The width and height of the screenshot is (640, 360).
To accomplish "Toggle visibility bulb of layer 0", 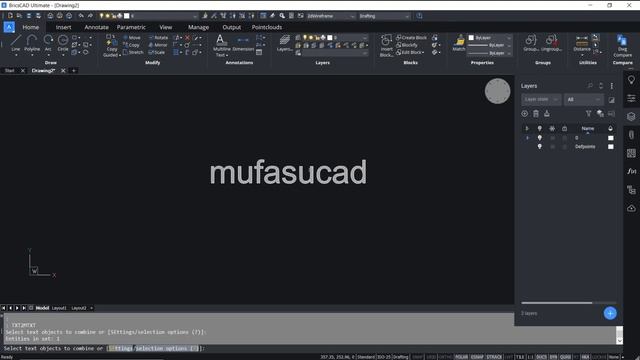I will click(x=540, y=138).
